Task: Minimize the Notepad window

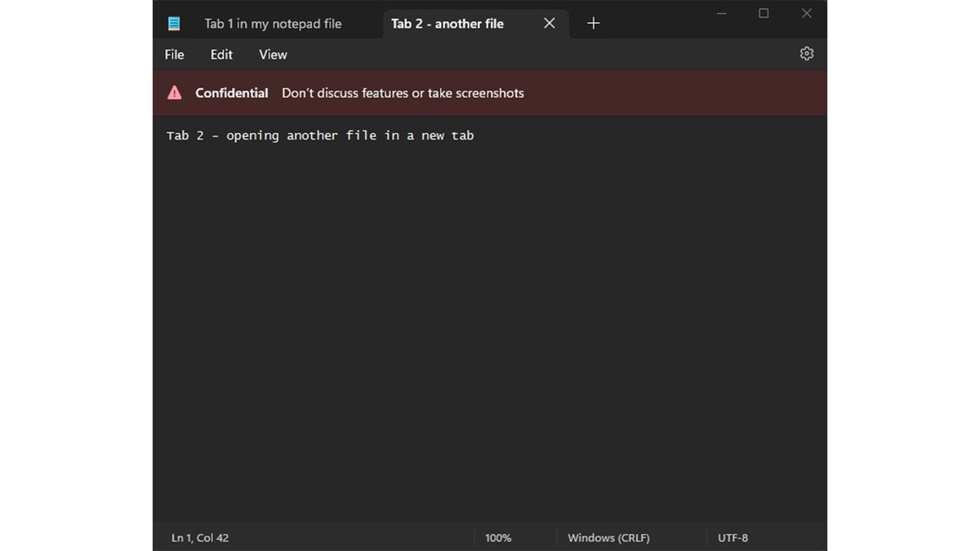Action: coord(720,13)
